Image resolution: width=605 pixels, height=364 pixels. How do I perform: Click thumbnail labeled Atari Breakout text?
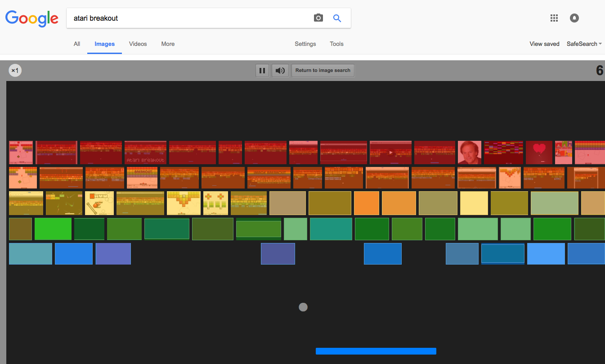tap(145, 153)
